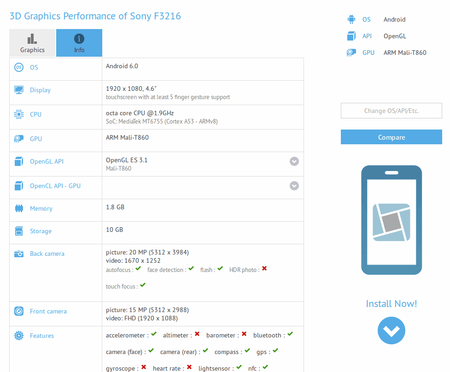The image size is (450, 372).
Task: Click the Memory chip icon
Action: tap(19, 209)
